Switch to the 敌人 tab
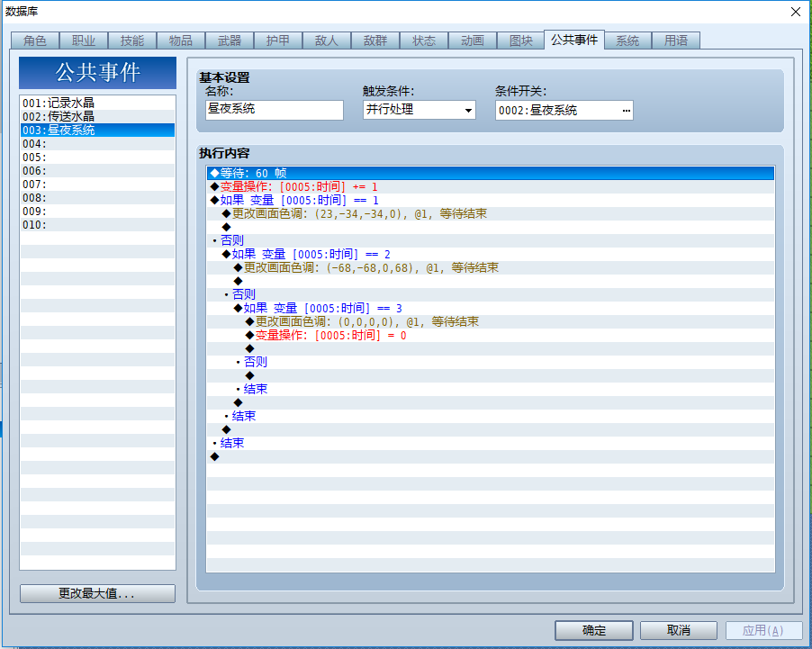 pos(327,41)
